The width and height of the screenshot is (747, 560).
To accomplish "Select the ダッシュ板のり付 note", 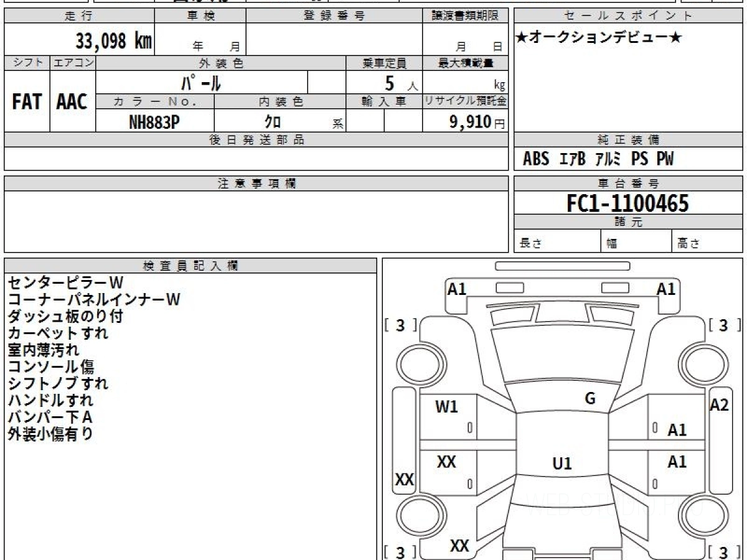I will 65,316.
